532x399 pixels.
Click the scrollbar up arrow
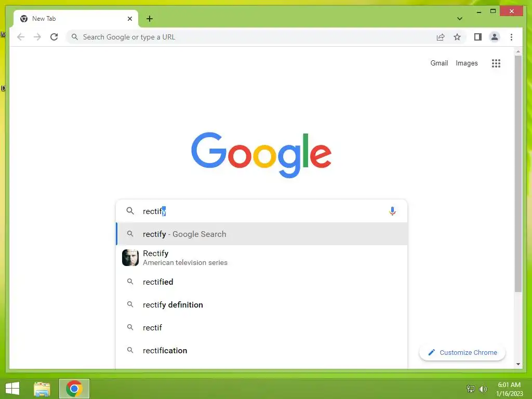(x=518, y=51)
